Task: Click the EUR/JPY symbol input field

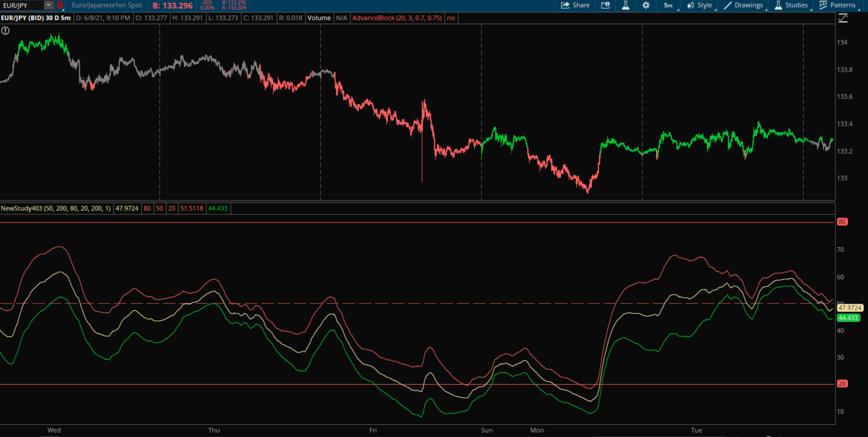Action: click(x=22, y=5)
